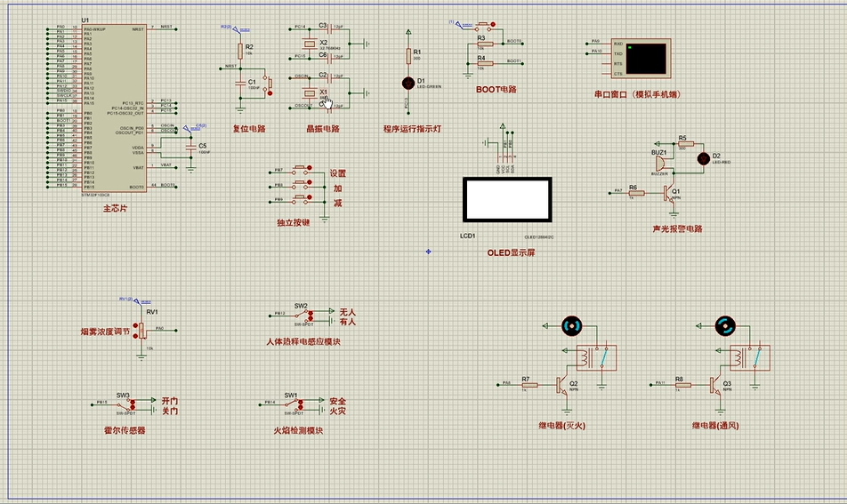Select the U1 STM32 main chip component

coord(114,108)
